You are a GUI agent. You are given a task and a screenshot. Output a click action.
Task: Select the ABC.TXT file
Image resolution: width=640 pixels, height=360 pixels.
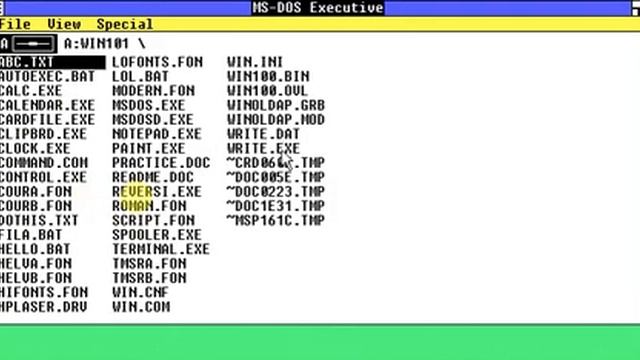52,62
